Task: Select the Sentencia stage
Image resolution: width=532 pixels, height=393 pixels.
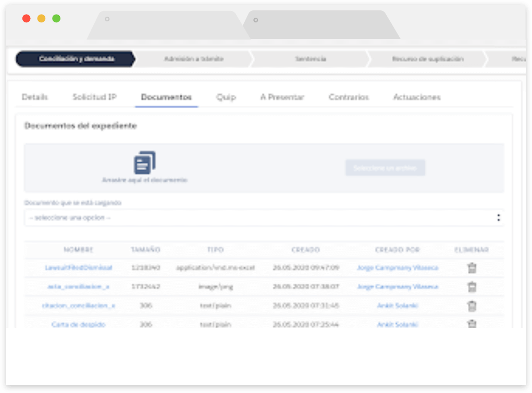Action: 311,59
